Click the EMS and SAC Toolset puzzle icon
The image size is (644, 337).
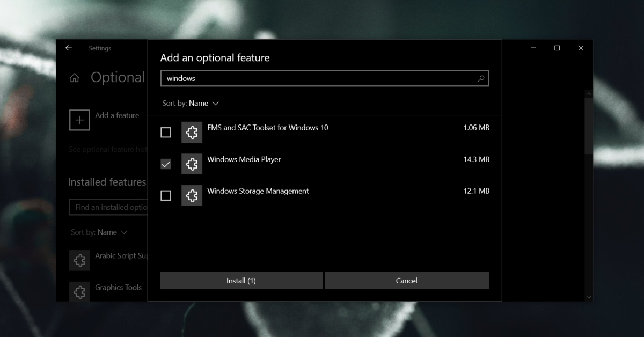pyautogui.click(x=192, y=132)
